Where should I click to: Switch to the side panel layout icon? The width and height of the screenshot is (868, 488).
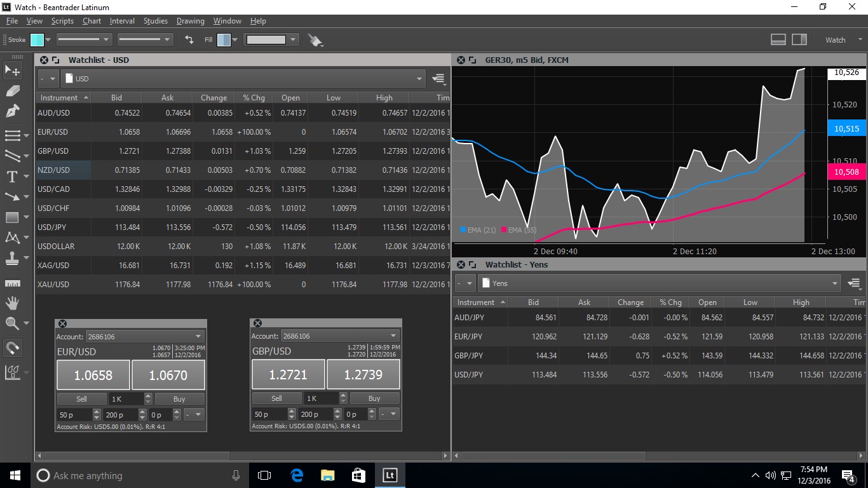coord(799,39)
